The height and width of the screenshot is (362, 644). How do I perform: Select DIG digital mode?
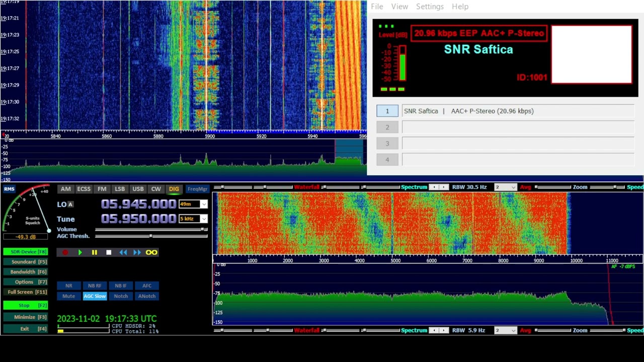pos(174,189)
